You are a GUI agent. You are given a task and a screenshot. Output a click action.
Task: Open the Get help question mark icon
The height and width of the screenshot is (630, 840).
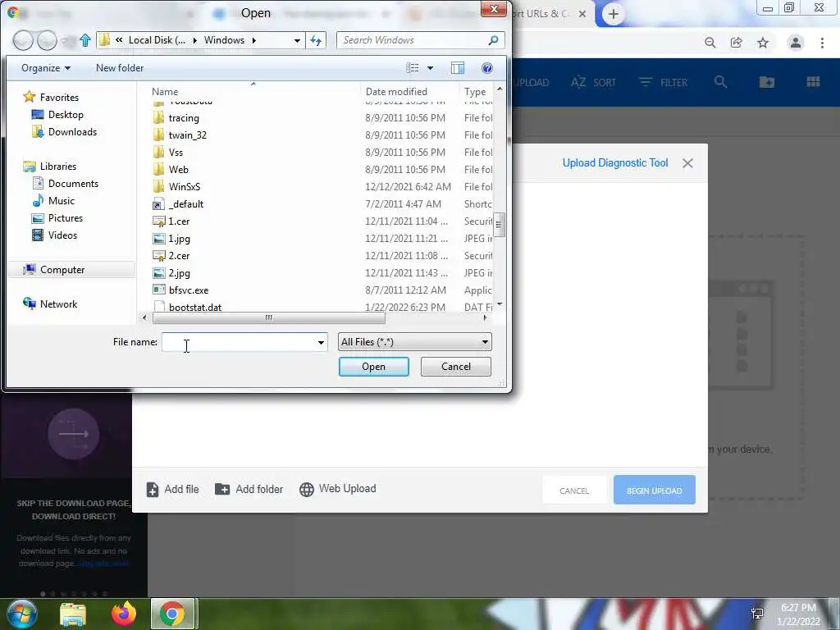point(487,68)
